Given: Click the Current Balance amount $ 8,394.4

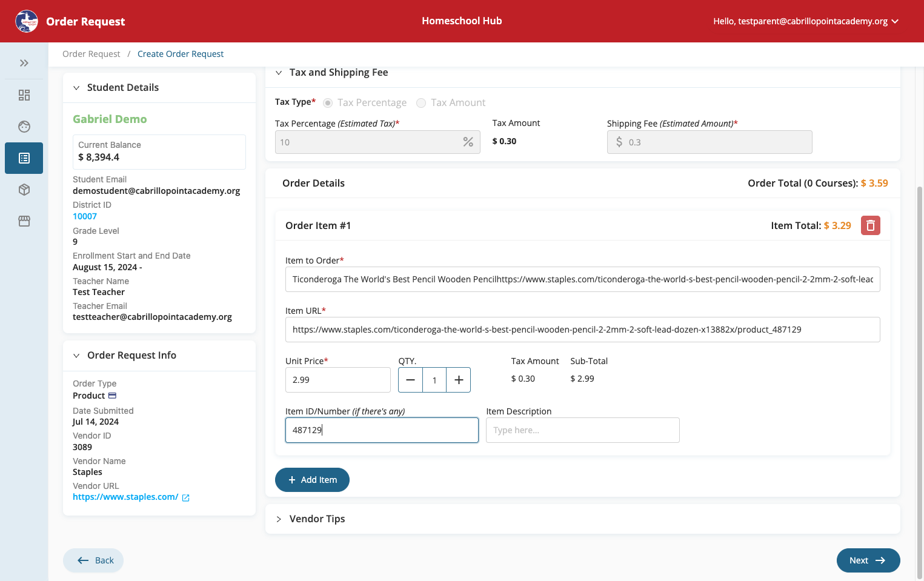Looking at the screenshot, I should [99, 158].
